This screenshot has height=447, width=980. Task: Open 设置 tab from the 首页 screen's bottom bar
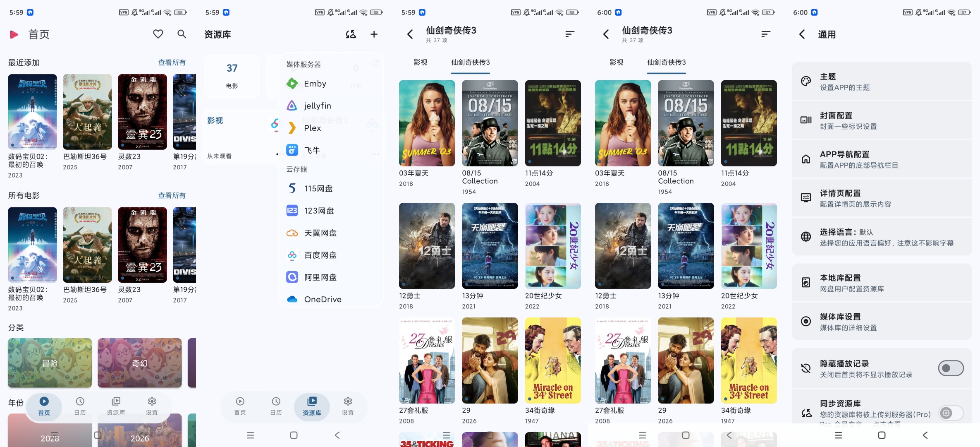pyautogui.click(x=152, y=406)
